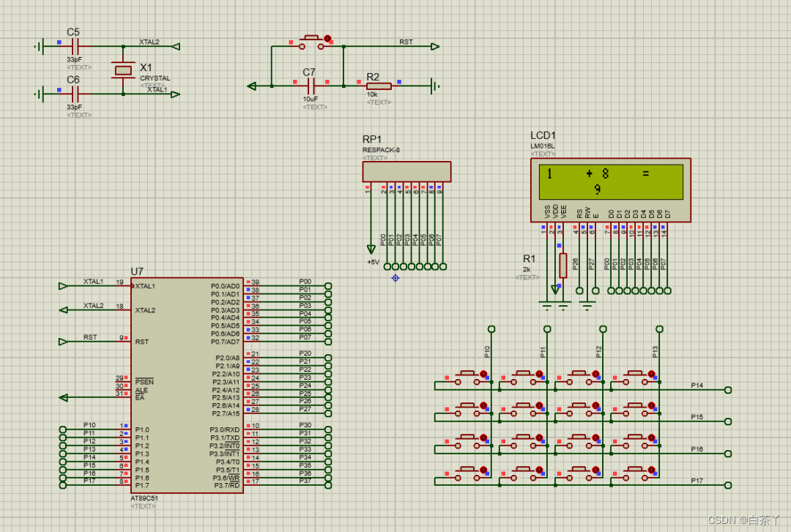
Task: Click reset push button above capacitor C7
Action: point(312,42)
